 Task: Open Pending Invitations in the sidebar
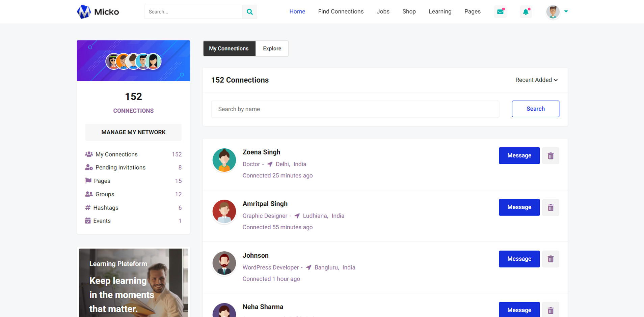120,168
